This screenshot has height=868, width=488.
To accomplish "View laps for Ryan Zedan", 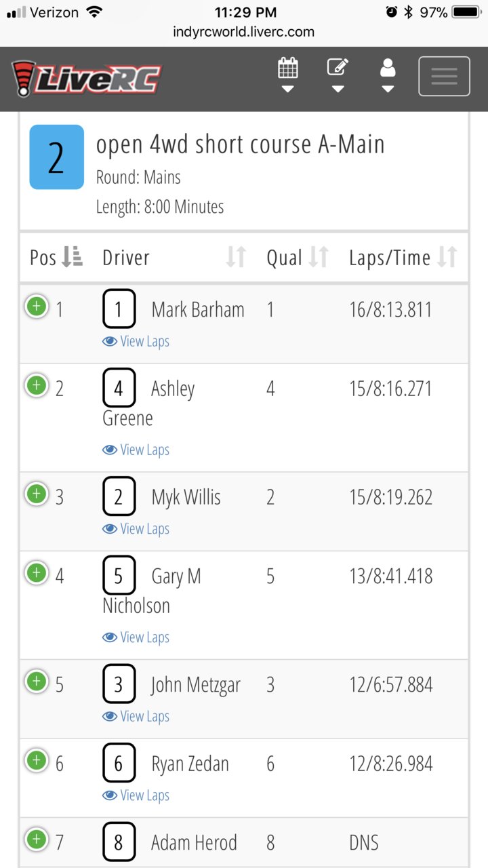I will pos(136,795).
